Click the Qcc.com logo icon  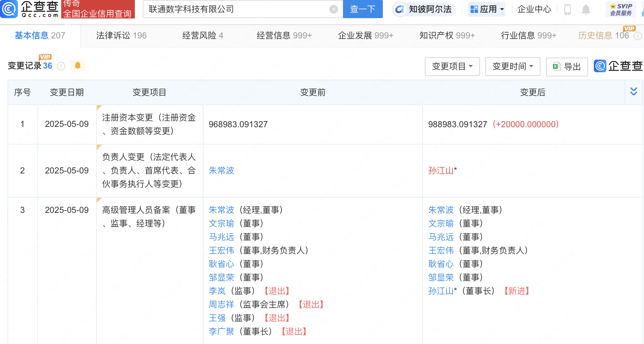[9, 9]
